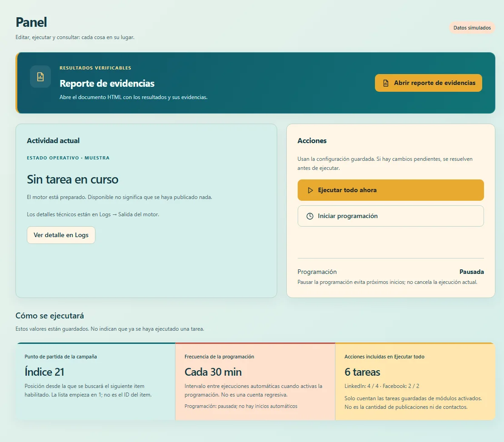504x442 pixels.
Task: Click Abre el documento HTML description text
Action: click(x=134, y=97)
